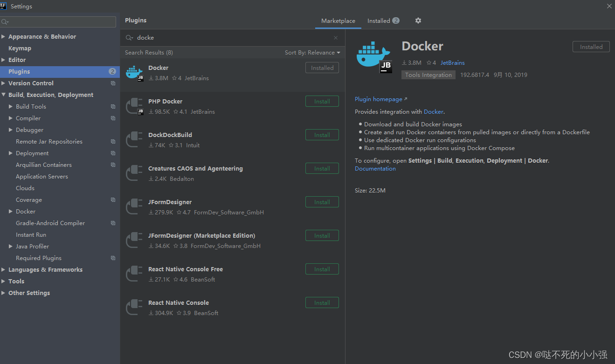Click the Creatures CAOS and Agenteering plugin icon
The height and width of the screenshot is (364, 615).
click(x=134, y=174)
